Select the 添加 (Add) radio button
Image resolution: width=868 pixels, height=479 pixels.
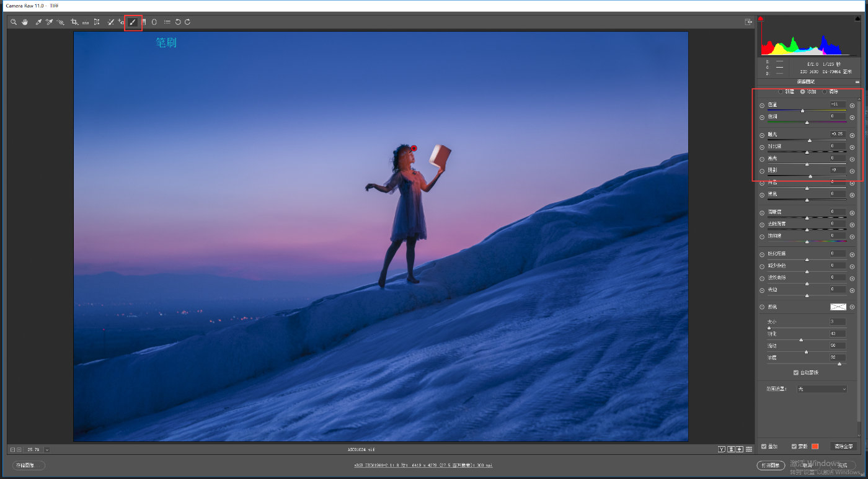coord(803,92)
